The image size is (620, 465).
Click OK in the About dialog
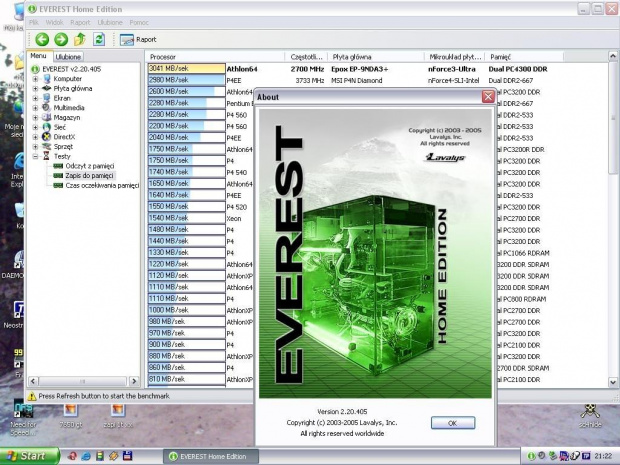click(x=453, y=423)
